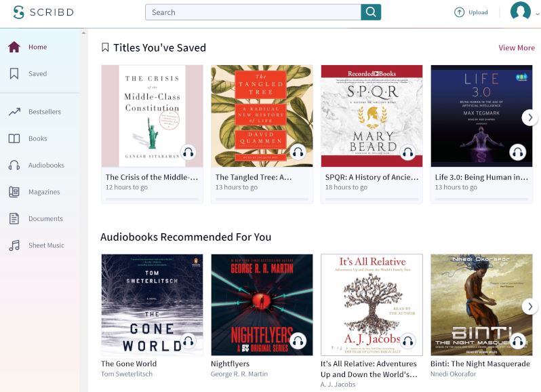
Task: Click the Sheet Music note icon
Action: point(14,246)
